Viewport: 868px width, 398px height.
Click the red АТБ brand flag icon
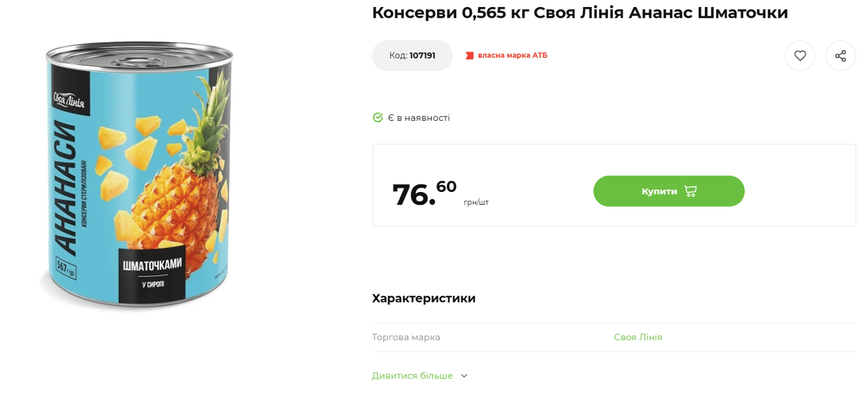click(470, 56)
